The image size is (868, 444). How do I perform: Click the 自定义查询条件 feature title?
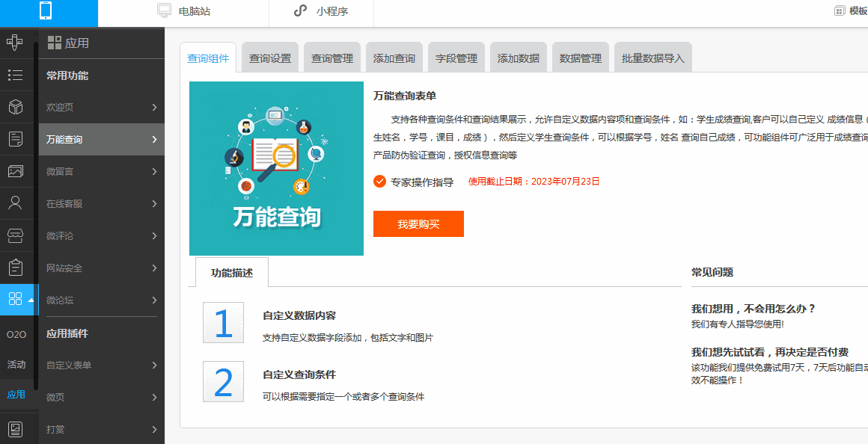pos(299,374)
